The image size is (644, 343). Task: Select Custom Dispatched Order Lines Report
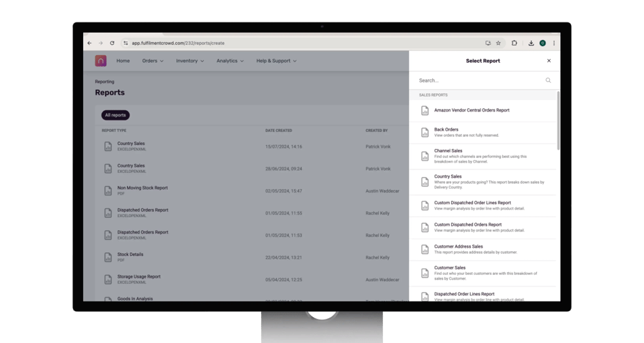click(482, 206)
